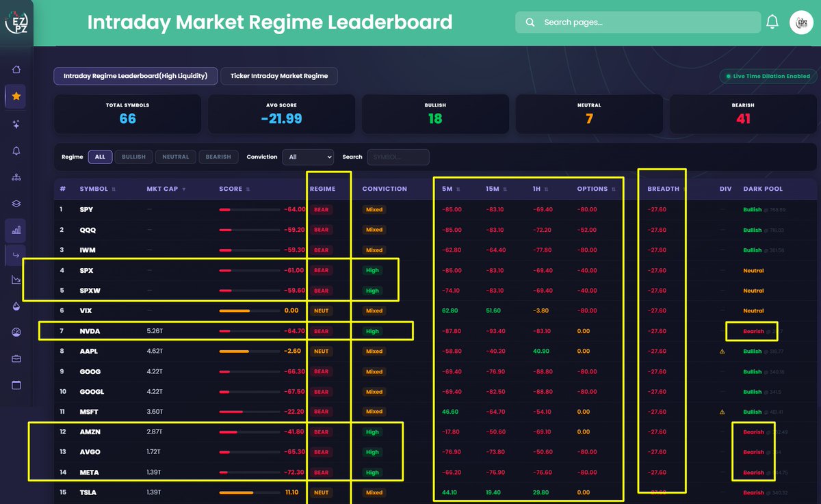
Task: Open notifications bell in the top bar
Action: click(x=772, y=22)
